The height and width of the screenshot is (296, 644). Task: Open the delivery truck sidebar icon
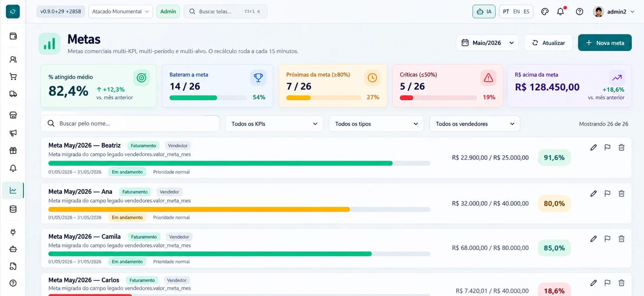(13, 94)
